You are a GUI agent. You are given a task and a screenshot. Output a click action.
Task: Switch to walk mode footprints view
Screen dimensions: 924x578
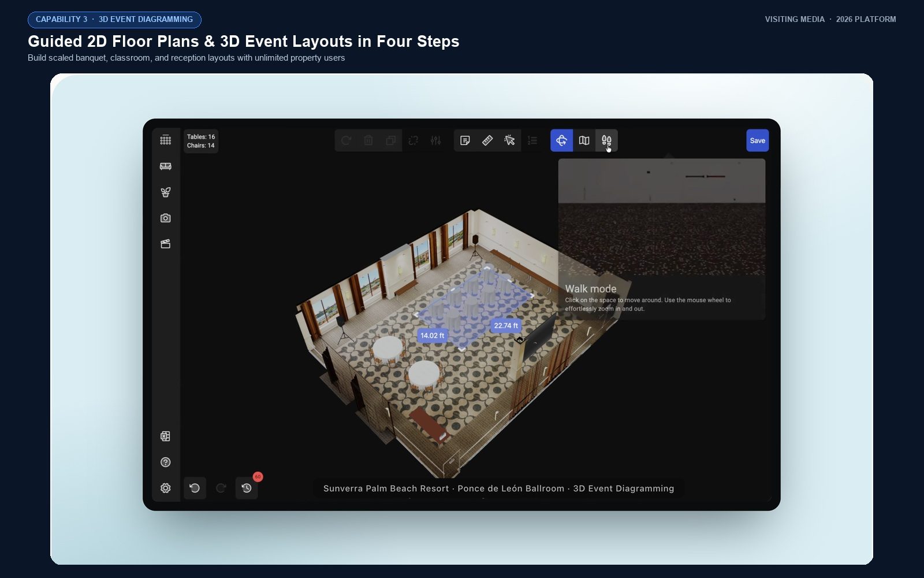click(x=606, y=140)
